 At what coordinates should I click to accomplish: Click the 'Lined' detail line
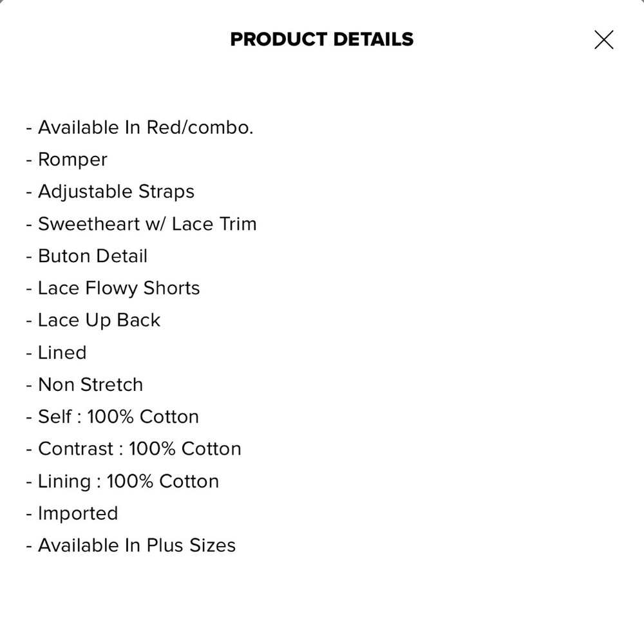62,352
